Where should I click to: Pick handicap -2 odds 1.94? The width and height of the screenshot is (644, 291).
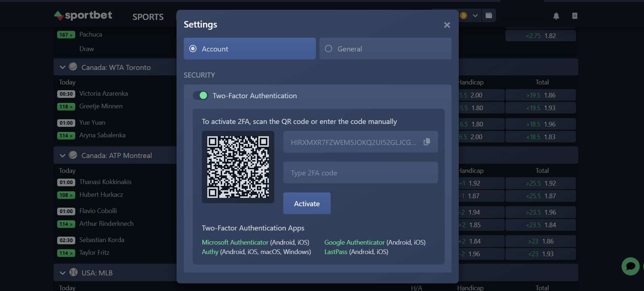[x=481, y=212]
